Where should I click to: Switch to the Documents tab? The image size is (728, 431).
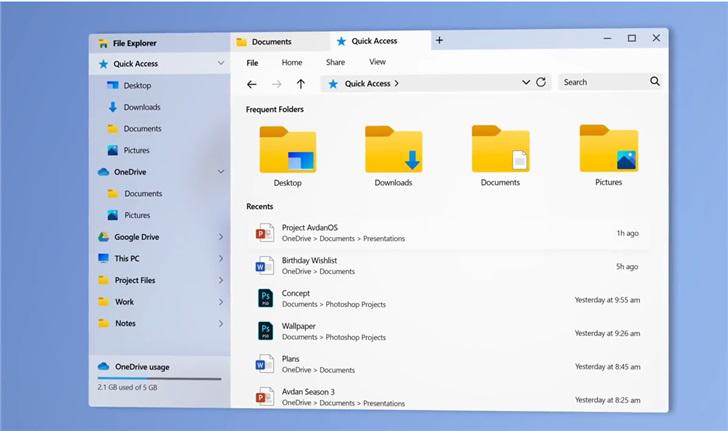[280, 42]
